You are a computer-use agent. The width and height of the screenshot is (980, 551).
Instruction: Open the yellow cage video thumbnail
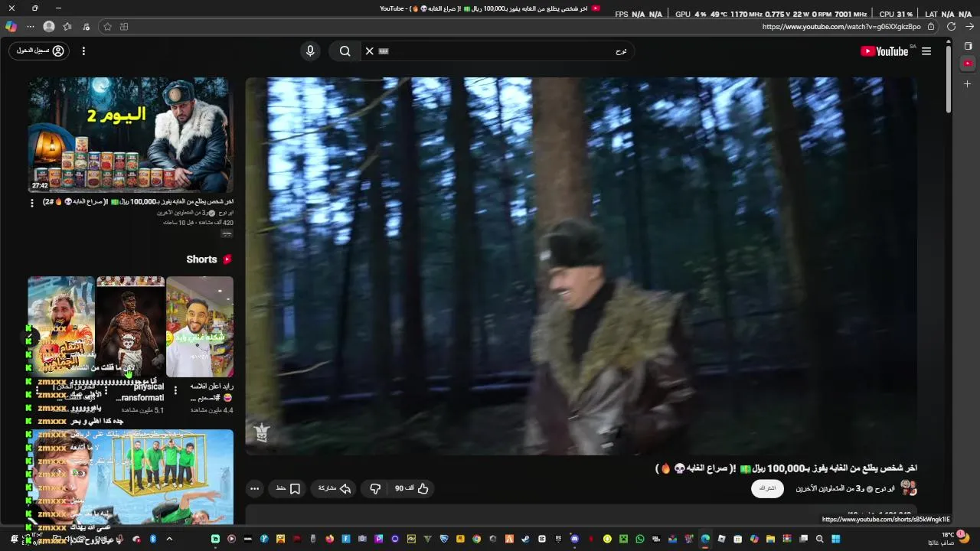tap(130, 477)
